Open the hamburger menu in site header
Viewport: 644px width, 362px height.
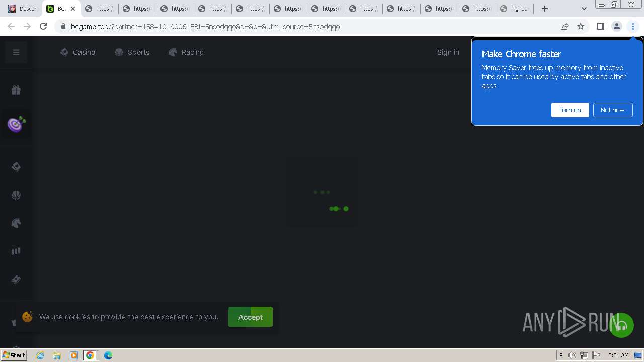coord(16,52)
